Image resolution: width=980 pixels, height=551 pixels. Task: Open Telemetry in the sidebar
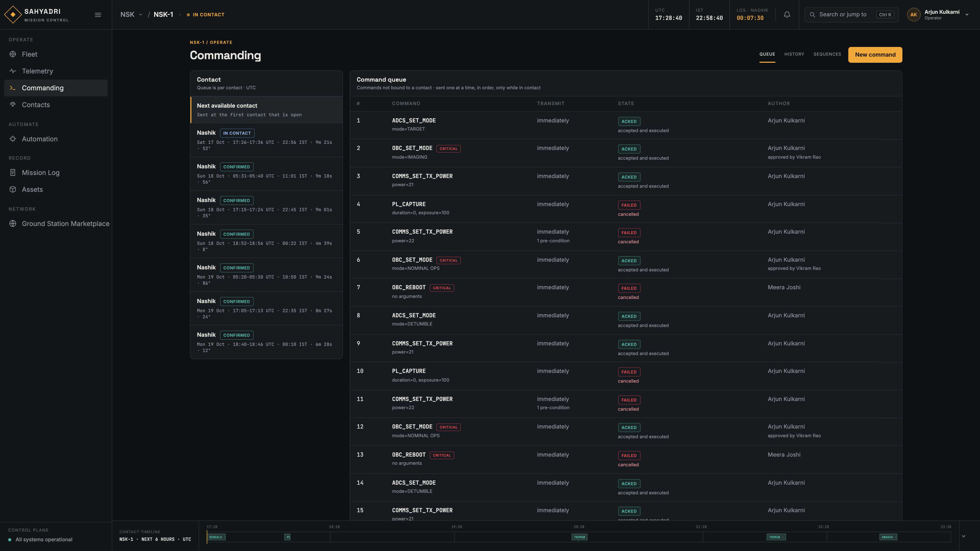pos(56,71)
